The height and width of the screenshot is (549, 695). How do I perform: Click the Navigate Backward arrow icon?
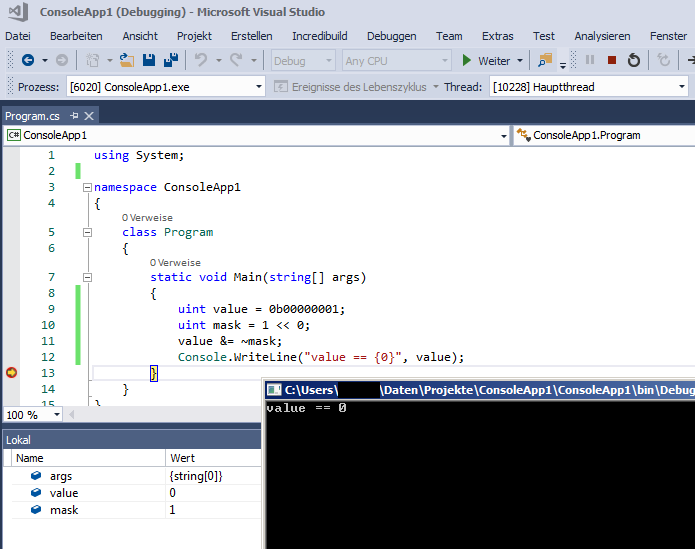tap(28, 60)
